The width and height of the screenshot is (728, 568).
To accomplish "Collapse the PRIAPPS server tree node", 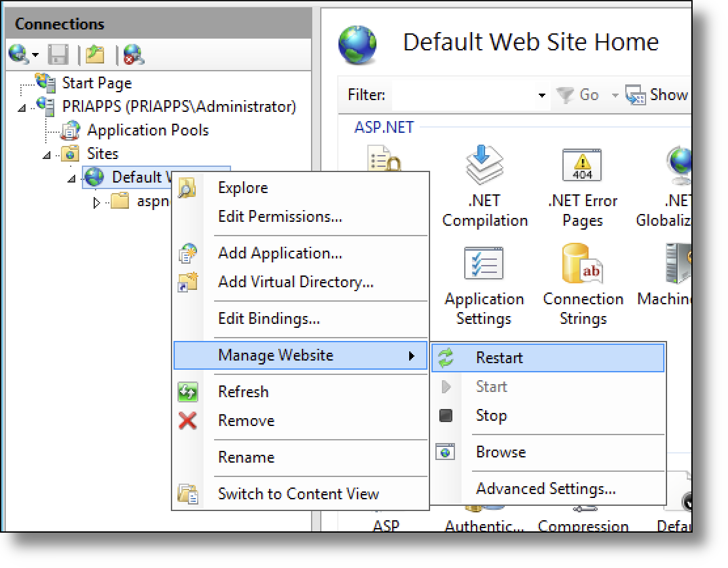I will click(x=22, y=109).
